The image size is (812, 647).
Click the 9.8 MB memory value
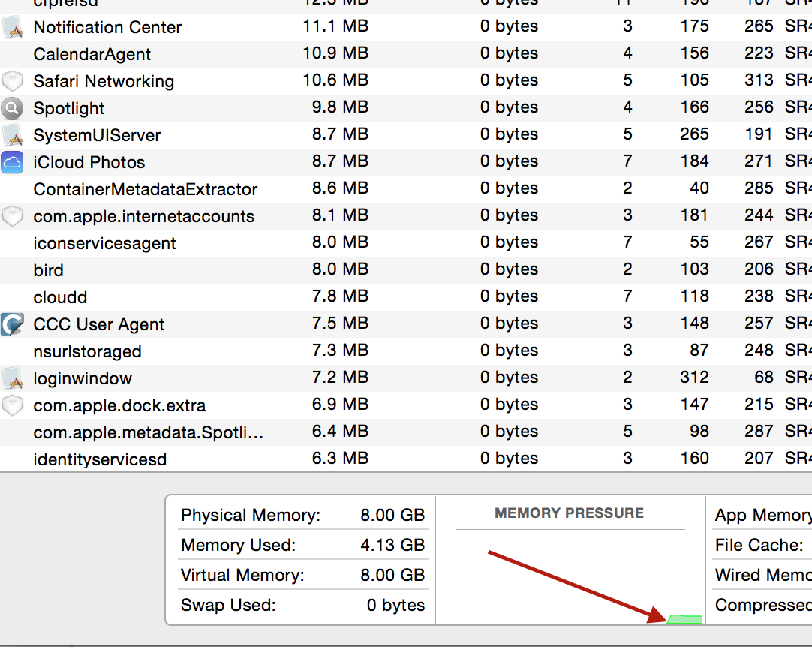pos(340,107)
